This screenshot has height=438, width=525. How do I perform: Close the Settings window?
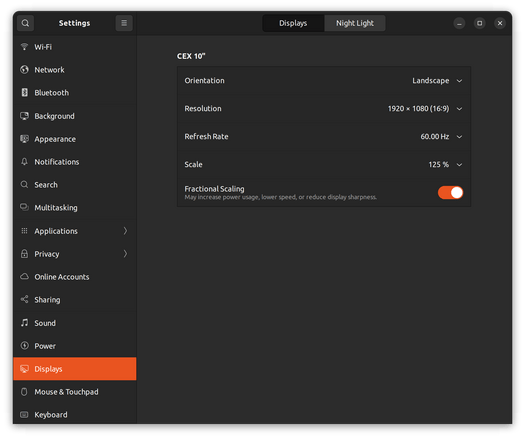tap(500, 23)
